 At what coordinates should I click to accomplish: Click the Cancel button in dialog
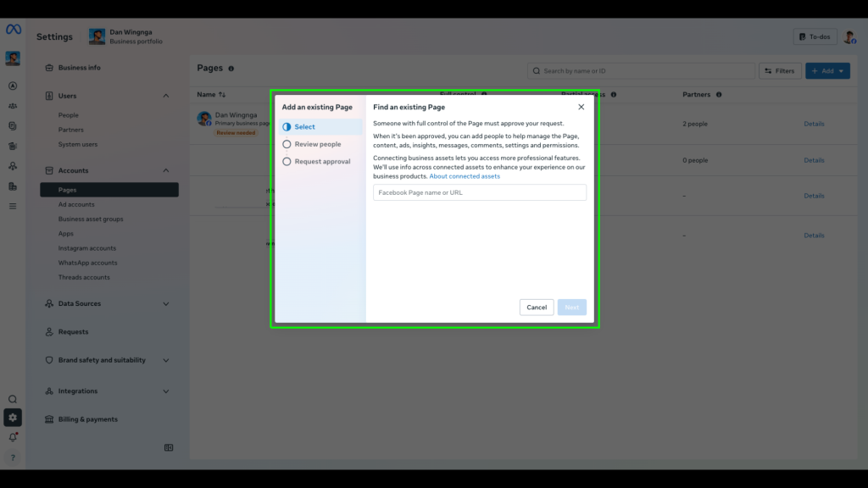(537, 307)
